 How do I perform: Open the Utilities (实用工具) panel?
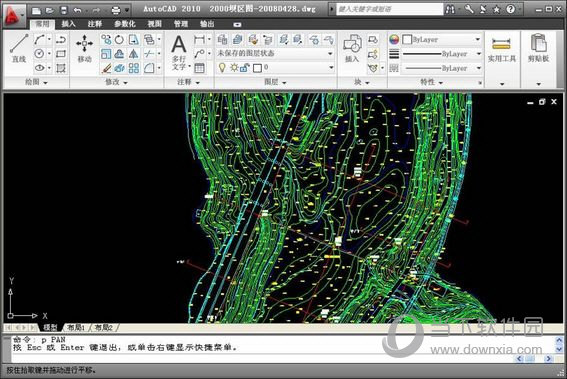point(502,50)
